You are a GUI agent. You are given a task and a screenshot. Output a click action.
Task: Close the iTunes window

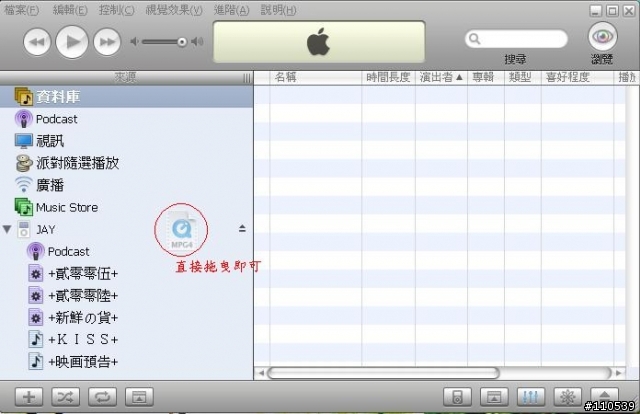(x=629, y=11)
